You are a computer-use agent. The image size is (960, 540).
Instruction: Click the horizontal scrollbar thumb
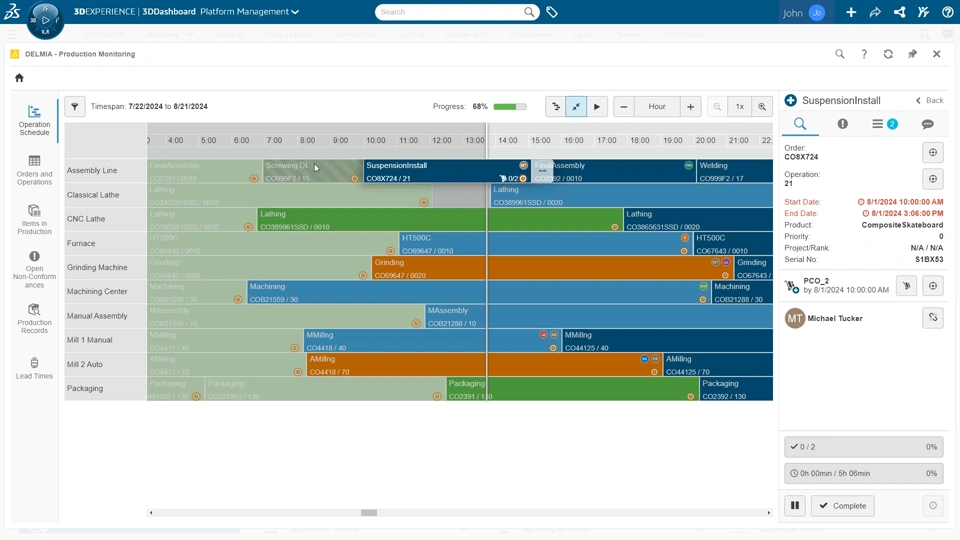[369, 512]
